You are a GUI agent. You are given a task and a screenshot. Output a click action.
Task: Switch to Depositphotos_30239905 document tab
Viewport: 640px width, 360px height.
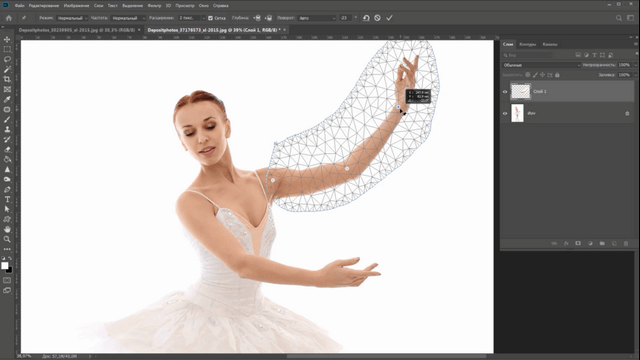[x=77, y=30]
